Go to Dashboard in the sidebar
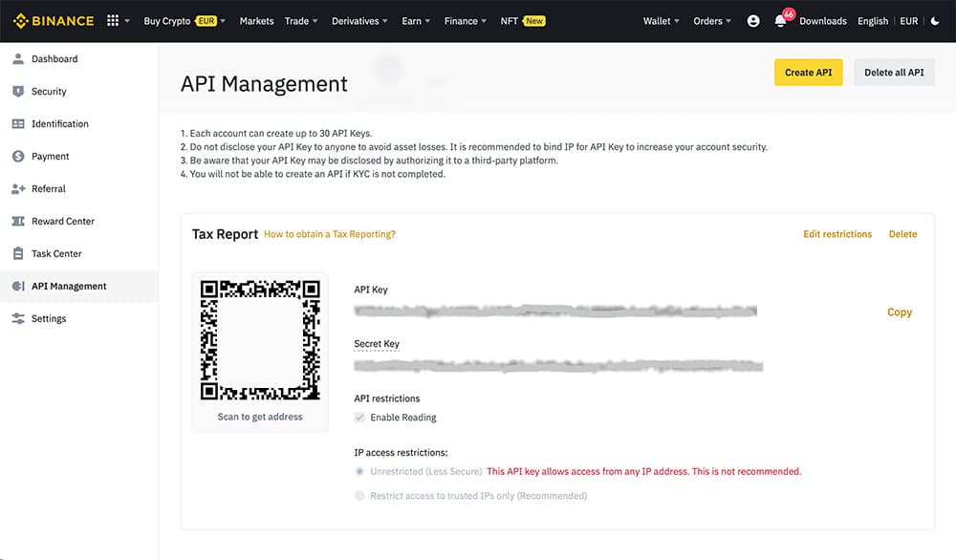This screenshot has height=560, width=956. pyautogui.click(x=54, y=58)
